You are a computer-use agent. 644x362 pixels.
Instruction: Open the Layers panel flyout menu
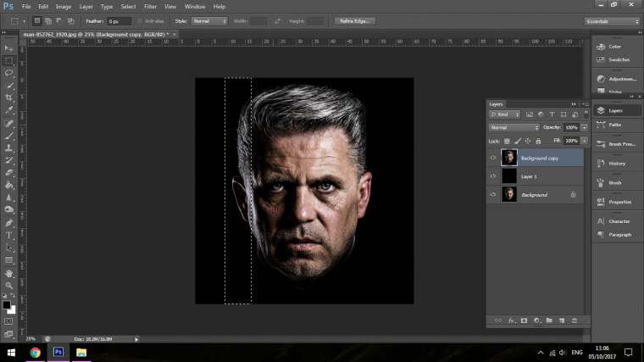point(585,104)
